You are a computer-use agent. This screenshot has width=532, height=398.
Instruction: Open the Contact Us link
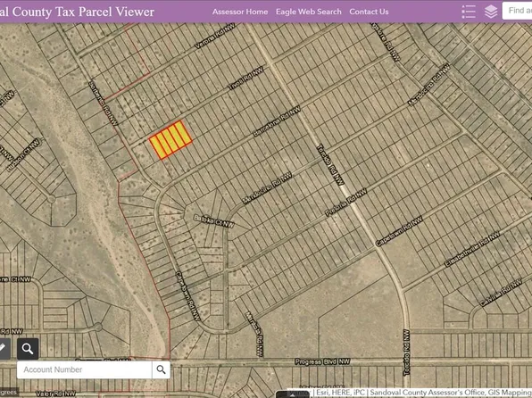pos(369,12)
